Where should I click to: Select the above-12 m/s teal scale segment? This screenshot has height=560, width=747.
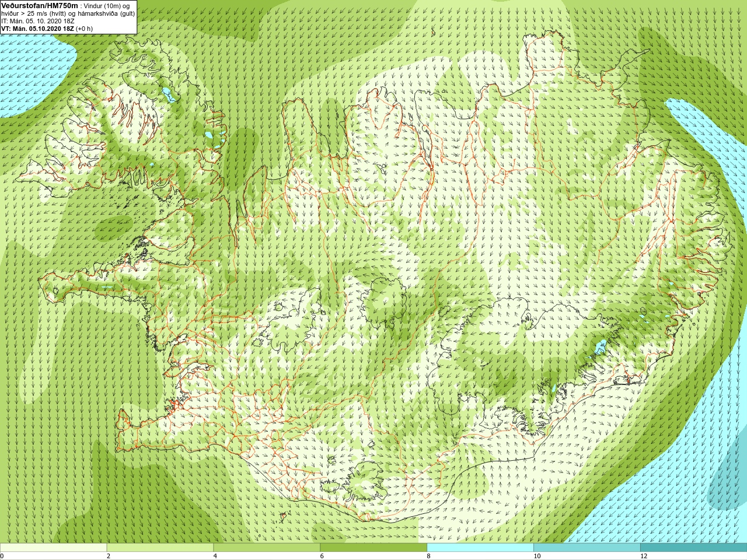[693, 548]
